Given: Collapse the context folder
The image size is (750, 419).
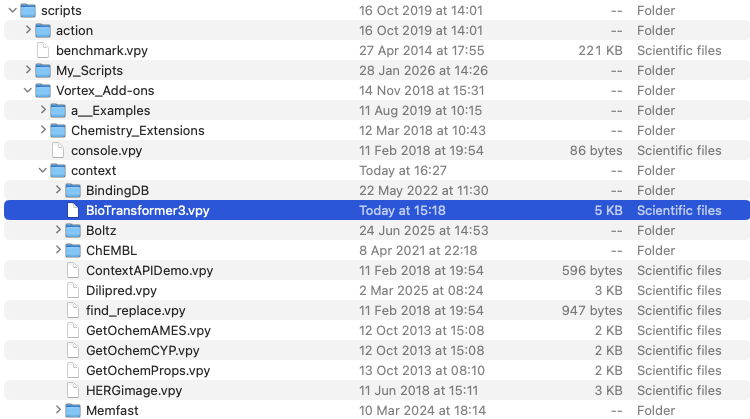Looking at the screenshot, I should (x=42, y=170).
